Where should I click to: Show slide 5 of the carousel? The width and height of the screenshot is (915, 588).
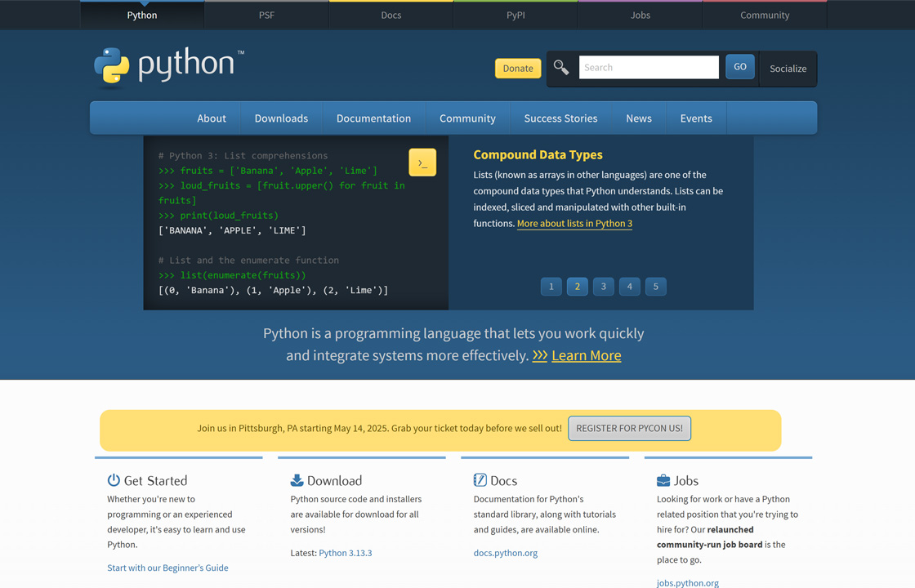click(x=656, y=287)
